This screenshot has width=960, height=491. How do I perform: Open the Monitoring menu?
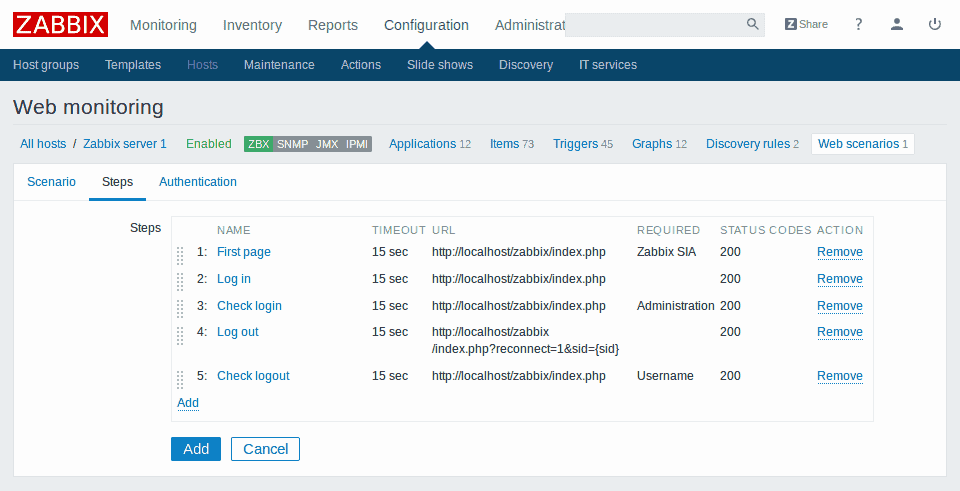(x=163, y=25)
